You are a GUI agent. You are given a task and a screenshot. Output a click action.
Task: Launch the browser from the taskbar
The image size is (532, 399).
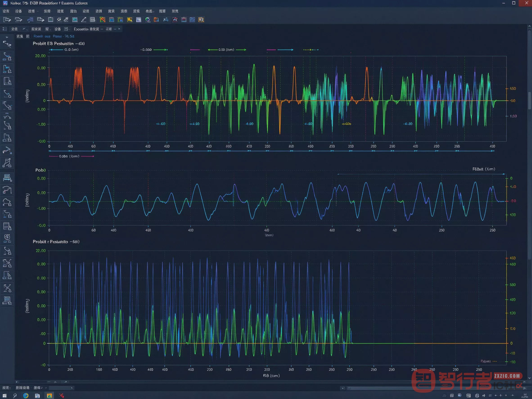click(x=26, y=396)
